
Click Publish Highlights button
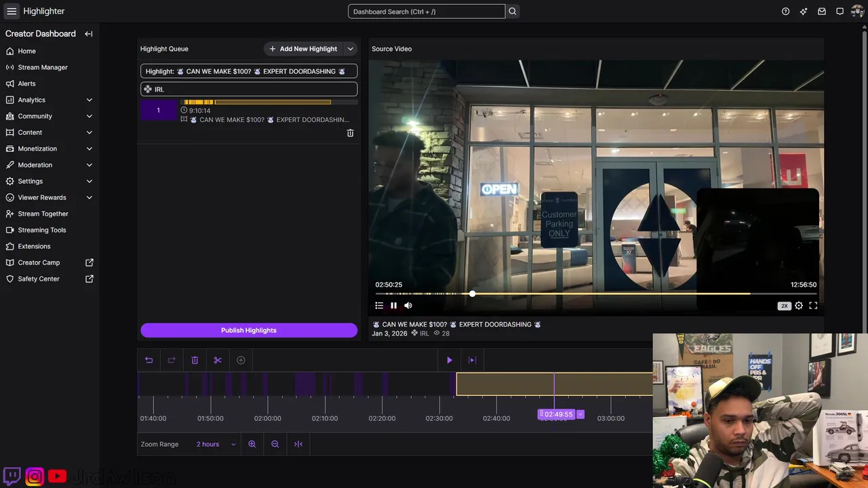click(249, 330)
